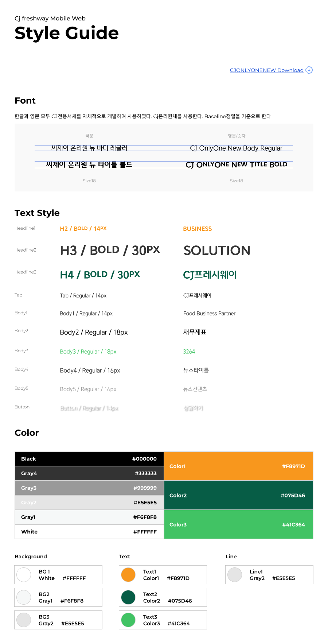The image size is (328, 644).
Task: Pick the light green Color3 #41C364 block
Action: click(x=239, y=524)
